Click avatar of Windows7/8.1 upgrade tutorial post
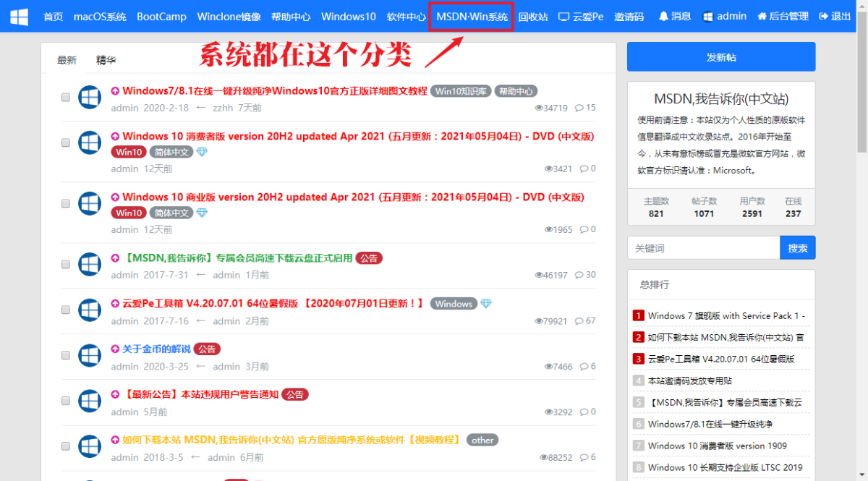This screenshot has width=868, height=481. 89,98
